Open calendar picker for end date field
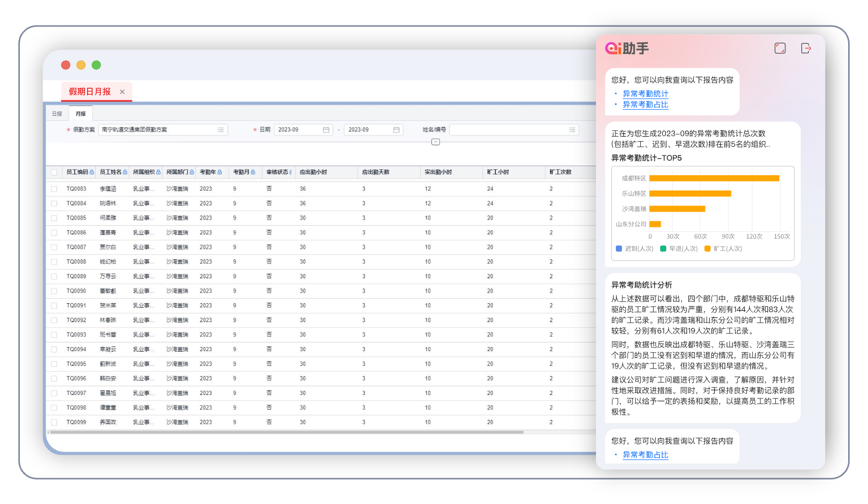Image resolution: width=868 pixels, height=504 pixels. tap(396, 130)
